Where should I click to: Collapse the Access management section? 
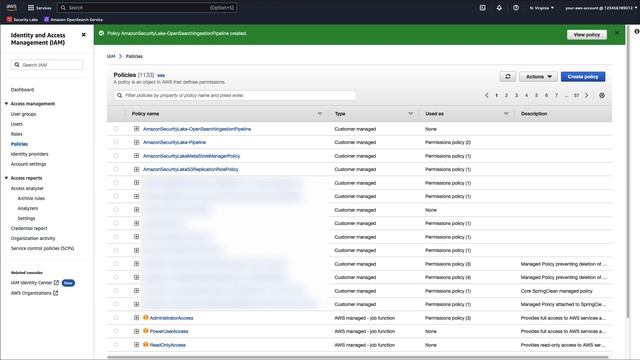click(x=6, y=104)
